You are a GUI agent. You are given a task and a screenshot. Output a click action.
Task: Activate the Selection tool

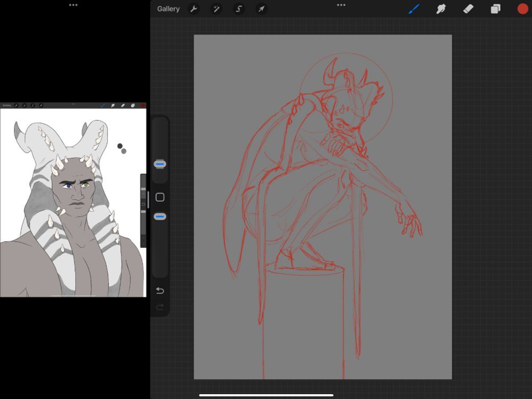point(239,9)
